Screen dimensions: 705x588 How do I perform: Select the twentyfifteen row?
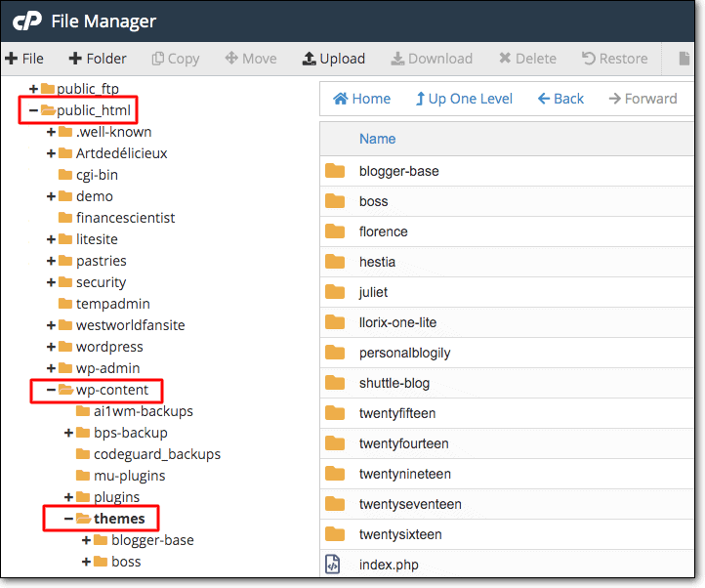coord(507,413)
